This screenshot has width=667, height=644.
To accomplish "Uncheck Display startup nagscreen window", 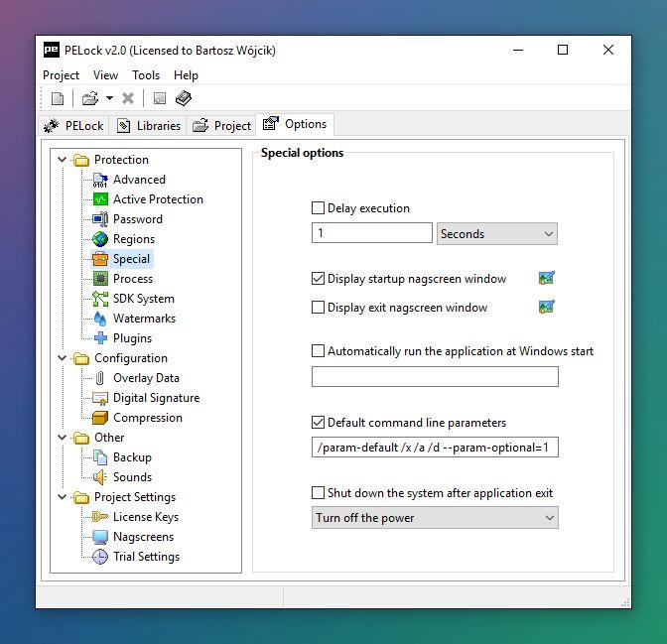I will tap(318, 279).
